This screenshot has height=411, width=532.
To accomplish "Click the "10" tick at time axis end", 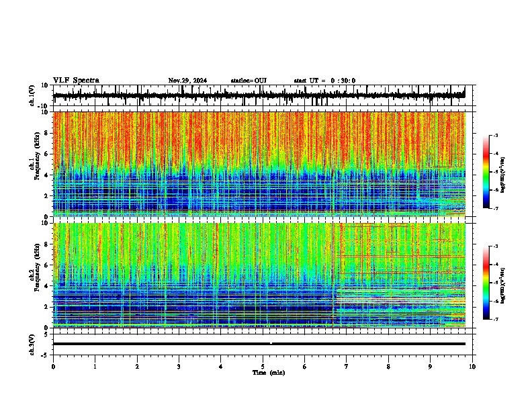I will coord(472,367).
